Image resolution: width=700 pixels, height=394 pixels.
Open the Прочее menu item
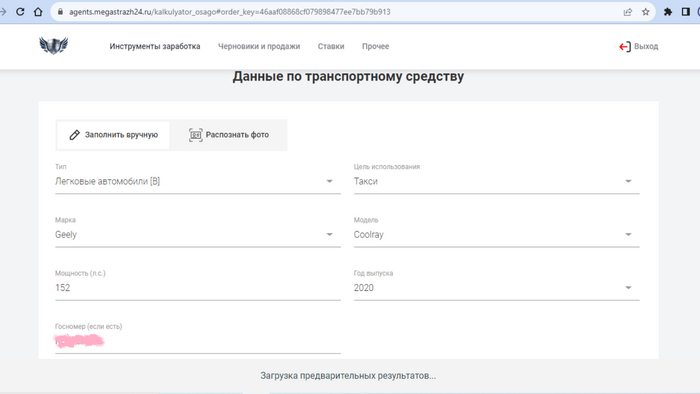375,46
